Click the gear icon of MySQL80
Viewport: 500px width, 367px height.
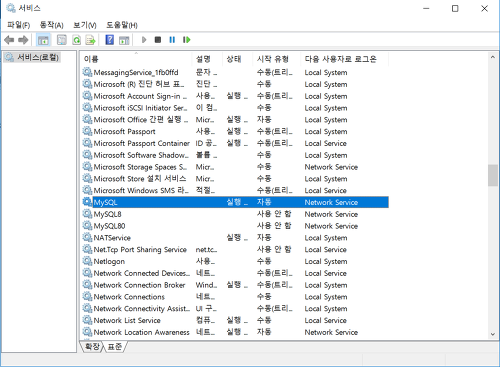87,226
